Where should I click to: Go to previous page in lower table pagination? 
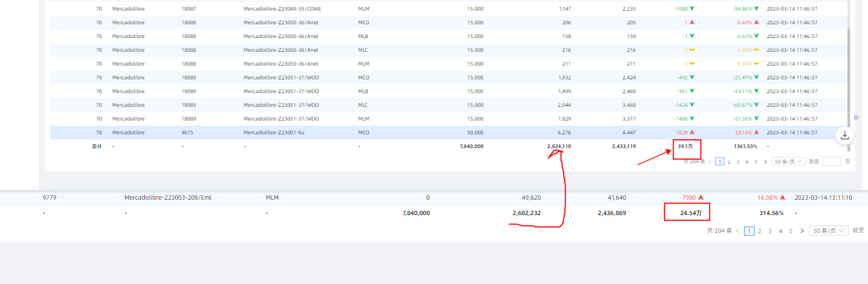tap(738, 231)
